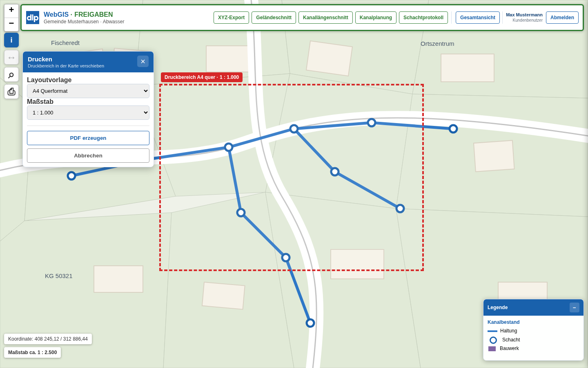Open XYZ-Export
The image size is (588, 368).
click(x=231, y=18)
